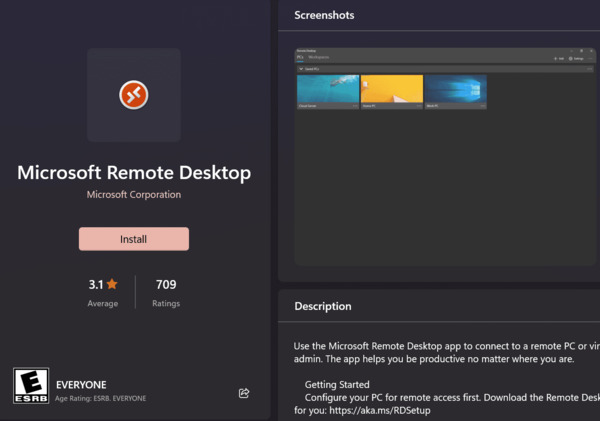Click the 709 ratings count
This screenshot has width=600, height=421.
[x=166, y=284]
